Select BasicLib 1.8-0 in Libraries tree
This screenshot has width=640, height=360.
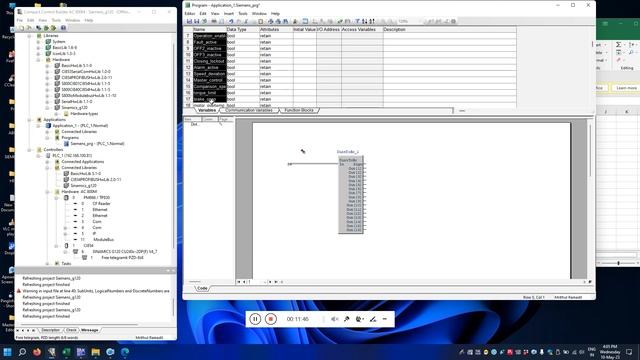tap(64, 47)
